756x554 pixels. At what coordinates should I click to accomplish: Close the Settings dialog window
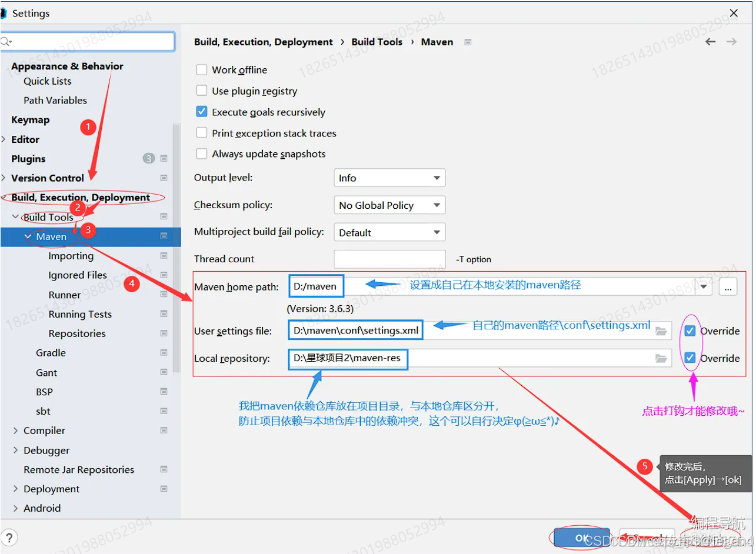click(x=734, y=13)
